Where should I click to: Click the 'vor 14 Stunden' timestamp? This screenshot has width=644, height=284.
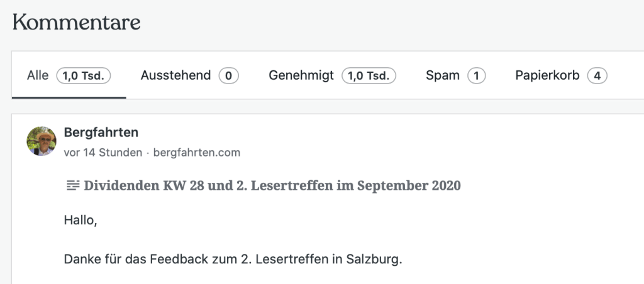[x=103, y=153]
